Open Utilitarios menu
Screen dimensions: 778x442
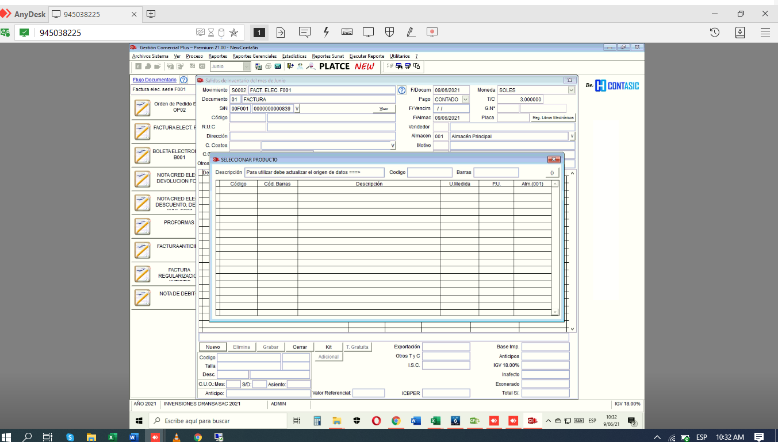point(399,57)
